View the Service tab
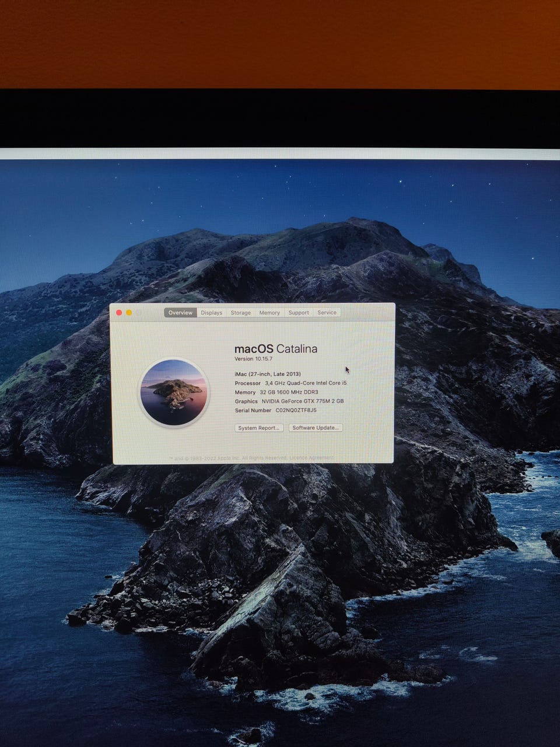The width and height of the screenshot is (560, 747). (x=327, y=313)
